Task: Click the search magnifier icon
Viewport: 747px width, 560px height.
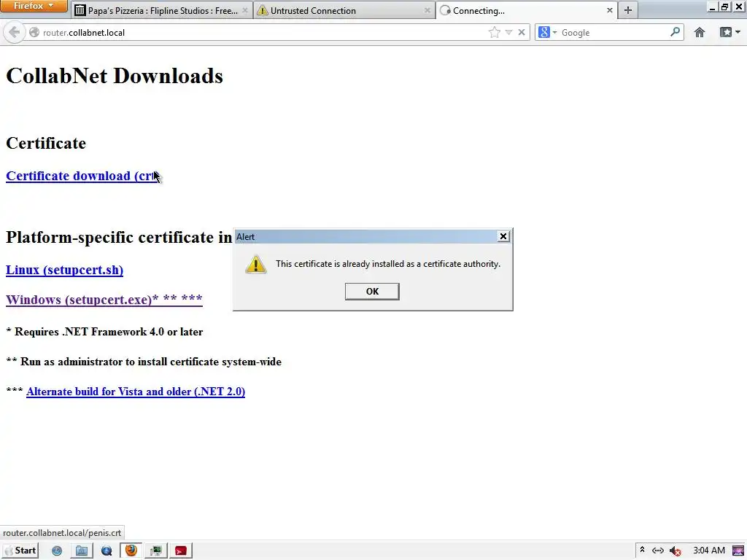Action: tap(675, 32)
